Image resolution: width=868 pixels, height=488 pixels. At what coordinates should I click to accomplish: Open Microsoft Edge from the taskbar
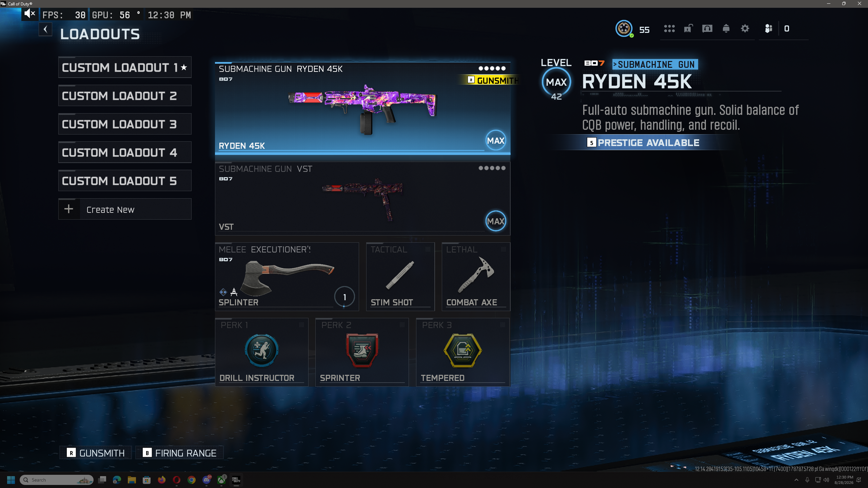click(x=117, y=480)
